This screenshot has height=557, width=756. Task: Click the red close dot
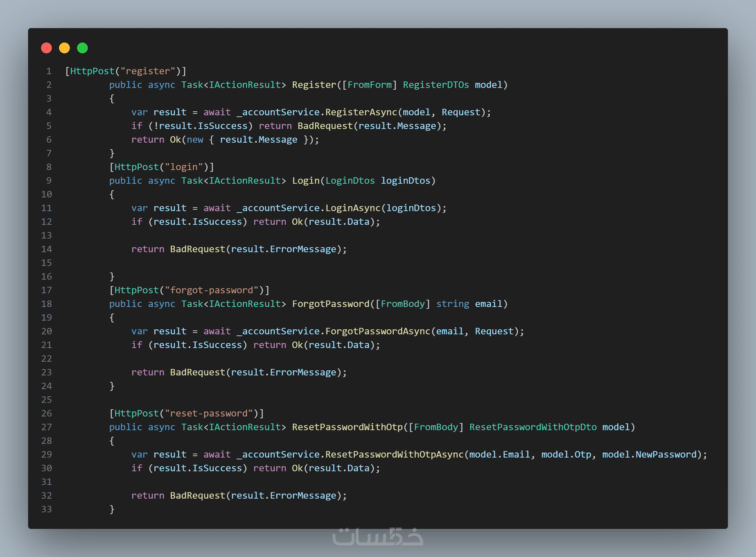[x=46, y=48]
